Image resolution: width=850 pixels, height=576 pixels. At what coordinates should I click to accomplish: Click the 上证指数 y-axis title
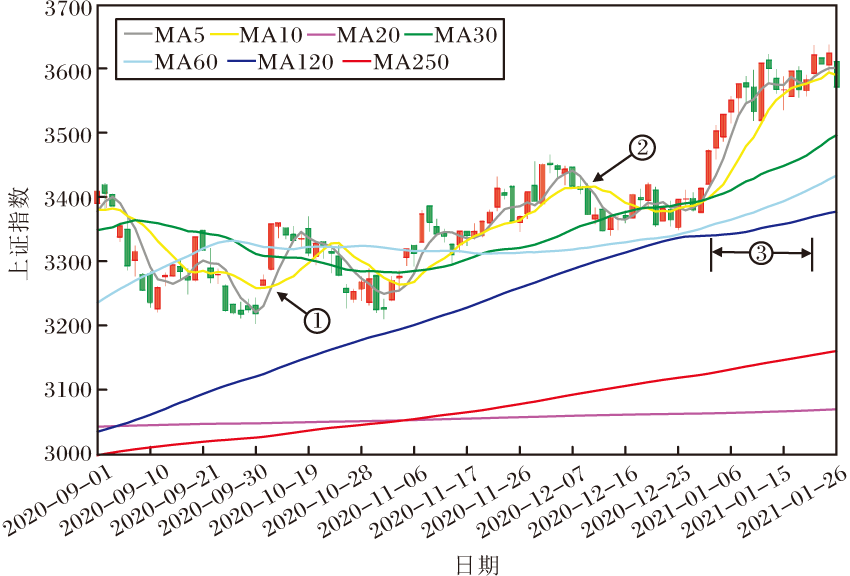[17, 229]
